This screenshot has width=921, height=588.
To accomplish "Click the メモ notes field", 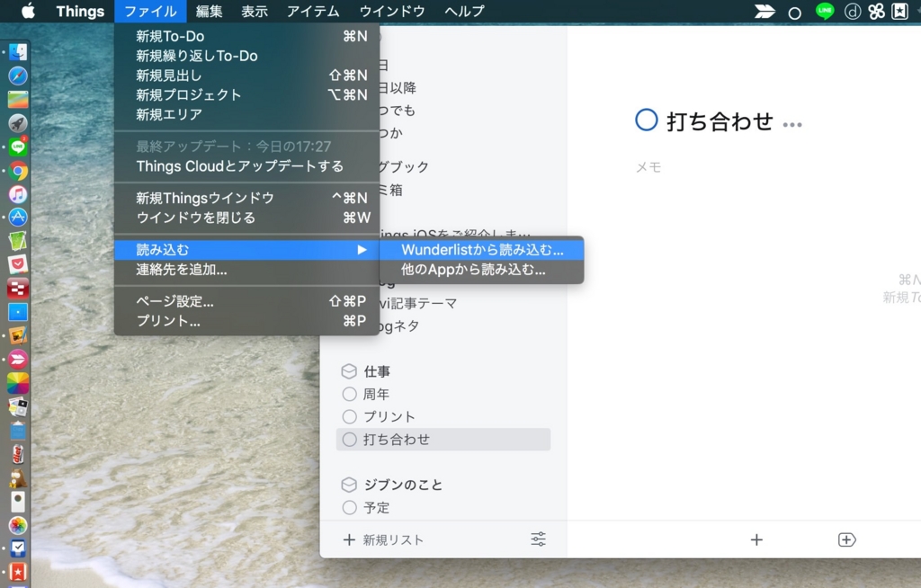I will click(x=648, y=167).
